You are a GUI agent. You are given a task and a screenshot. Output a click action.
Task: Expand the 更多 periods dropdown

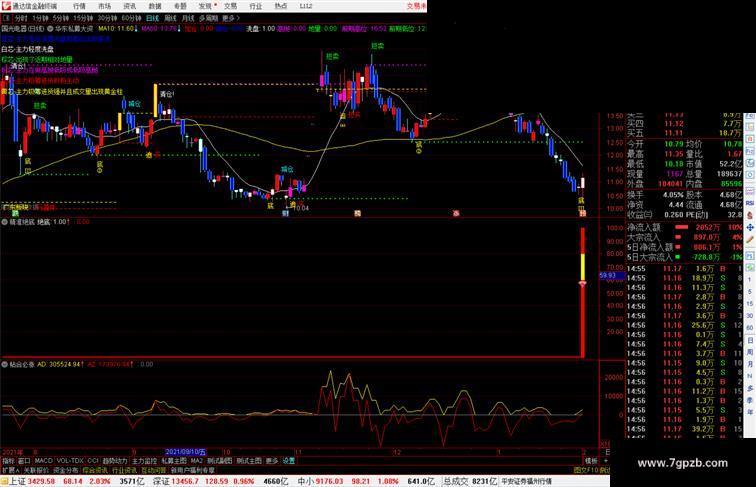[x=230, y=18]
